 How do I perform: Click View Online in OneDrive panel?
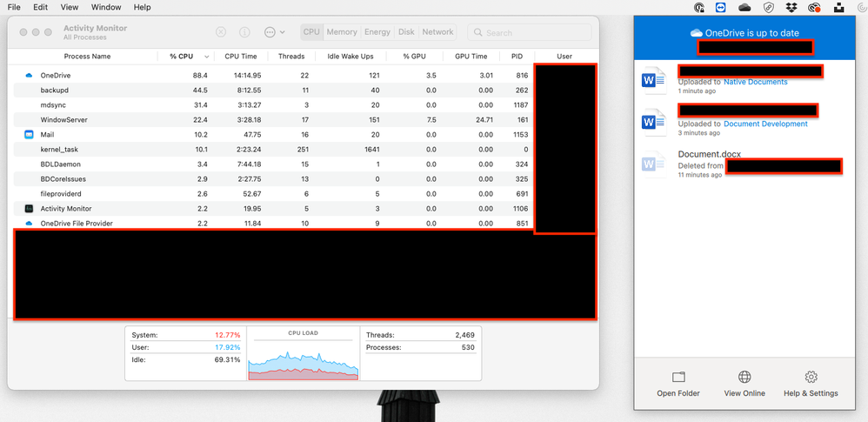(744, 384)
